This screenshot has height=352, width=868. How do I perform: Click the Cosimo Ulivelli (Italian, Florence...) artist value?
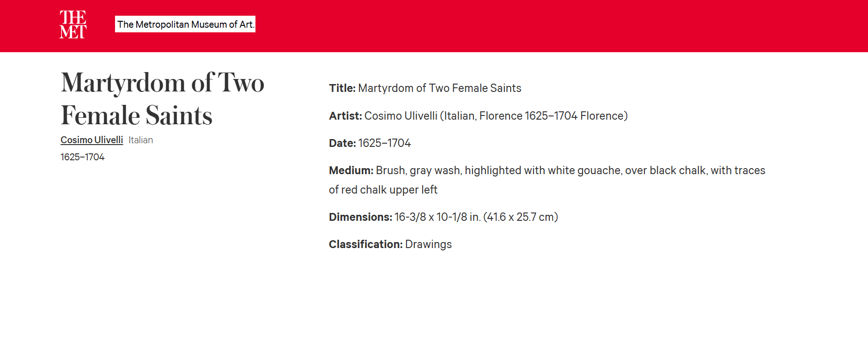pyautogui.click(x=496, y=116)
